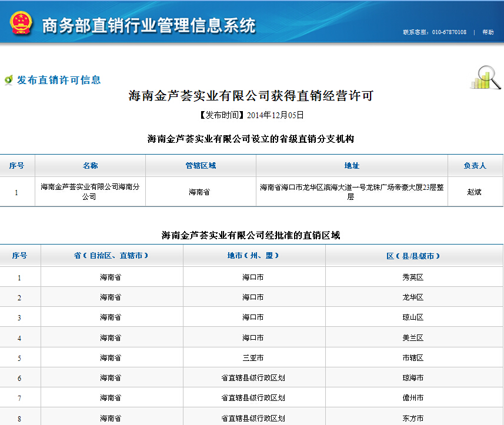The image size is (504, 425).
Task: Select the 海南金芦荟实业有限公司海南分公司 branch cell
Action: coord(90,192)
